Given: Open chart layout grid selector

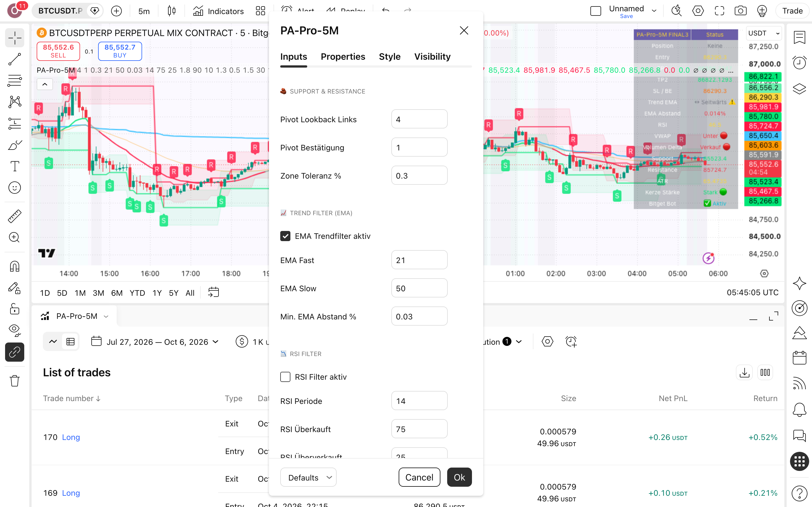Looking at the screenshot, I should (261, 11).
